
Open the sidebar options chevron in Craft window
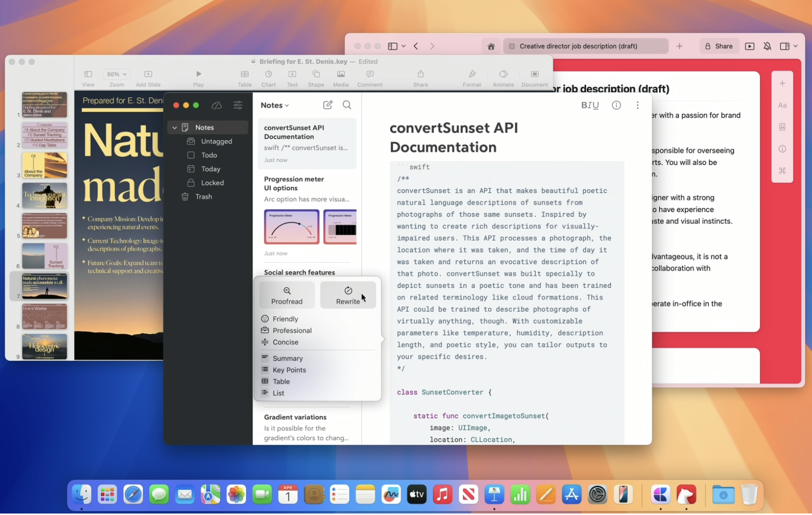pyautogui.click(x=404, y=46)
